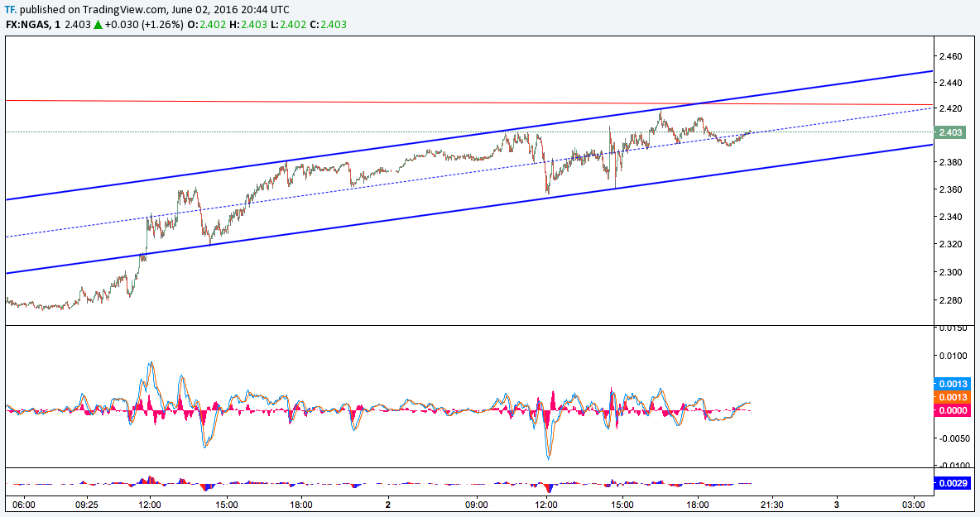
Task: Click the orange 0.0013 signal value tag
Action: click(952, 397)
